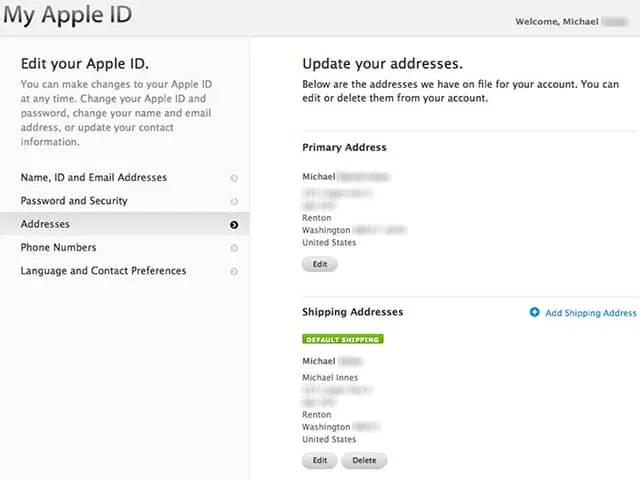The image size is (640, 480).
Task: Edit the Primary Address
Action: tap(320, 265)
